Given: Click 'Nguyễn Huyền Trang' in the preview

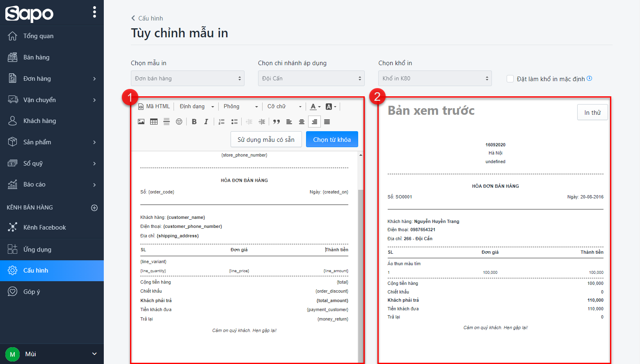Looking at the screenshot, I should coord(437,221).
